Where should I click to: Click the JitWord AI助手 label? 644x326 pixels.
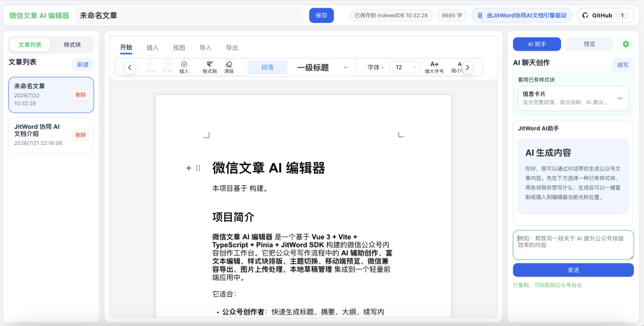tap(538, 129)
